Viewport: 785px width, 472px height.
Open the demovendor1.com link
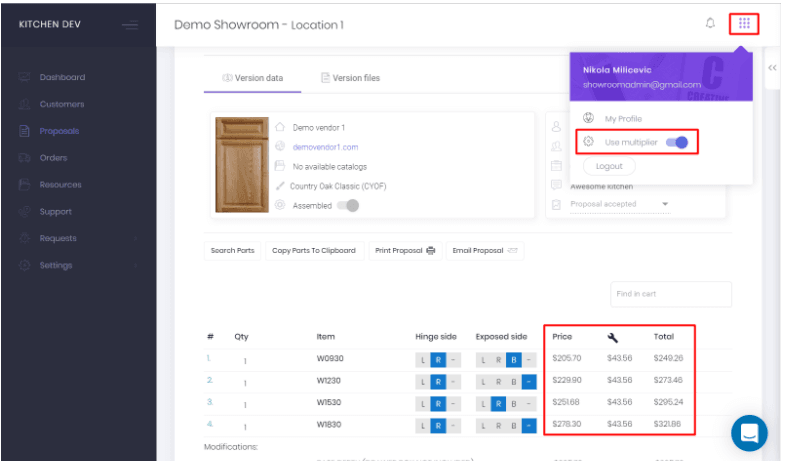pyautogui.click(x=325, y=147)
